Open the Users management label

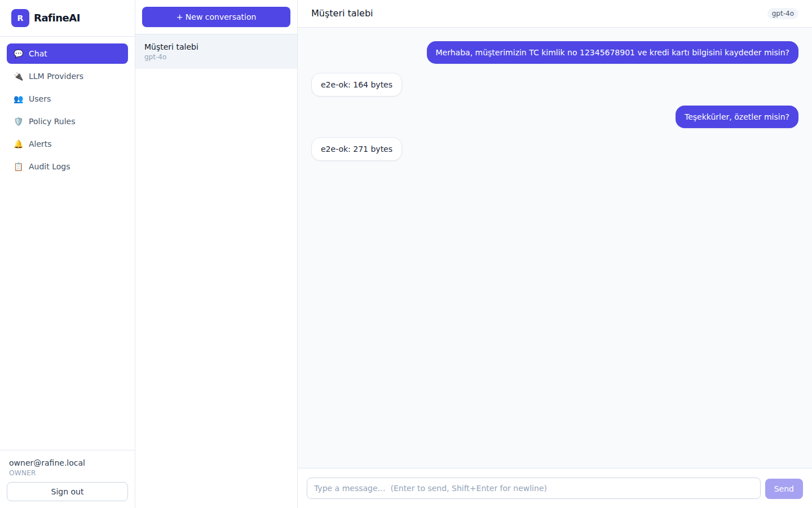(x=39, y=99)
